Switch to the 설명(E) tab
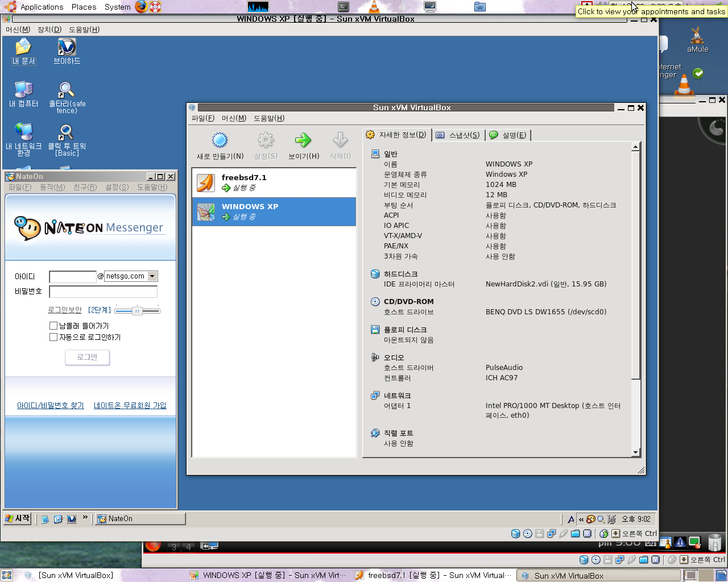Image resolution: width=728 pixels, height=582 pixels. pyautogui.click(x=508, y=135)
